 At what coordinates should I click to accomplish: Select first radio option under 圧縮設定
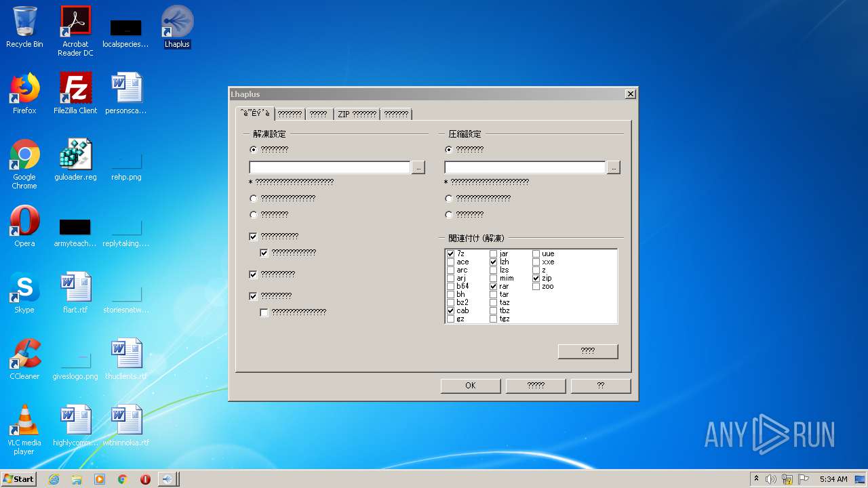tap(449, 149)
